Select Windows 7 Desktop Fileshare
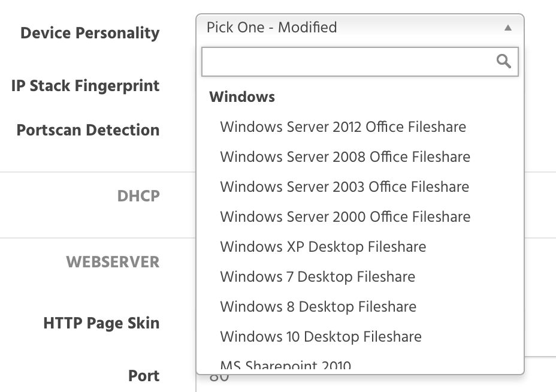 click(x=318, y=277)
